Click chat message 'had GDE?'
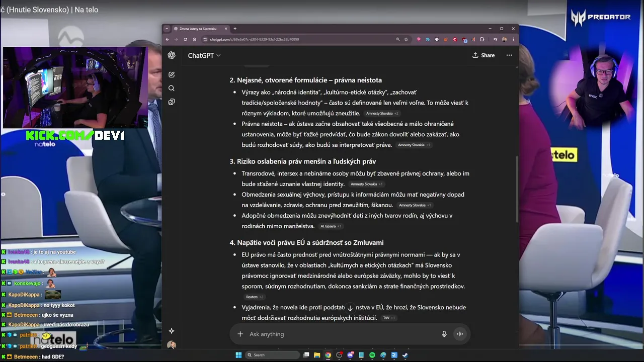The width and height of the screenshot is (644, 362). click(x=53, y=357)
